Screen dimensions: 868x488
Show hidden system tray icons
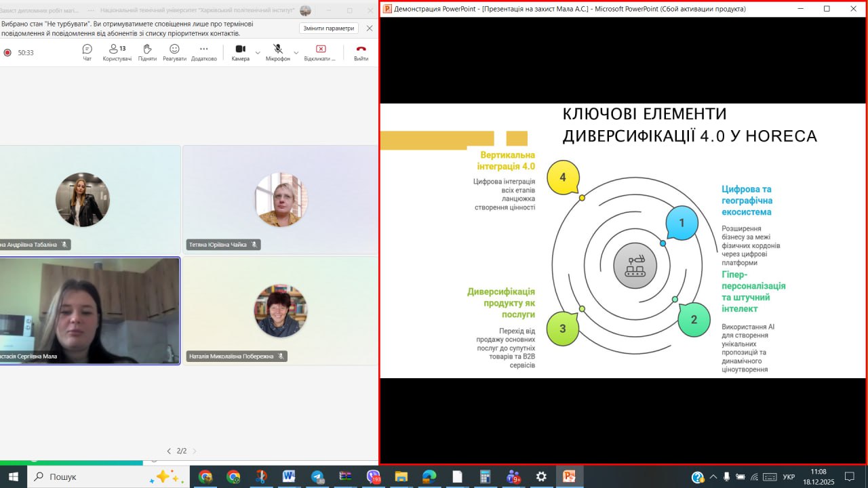(x=713, y=476)
